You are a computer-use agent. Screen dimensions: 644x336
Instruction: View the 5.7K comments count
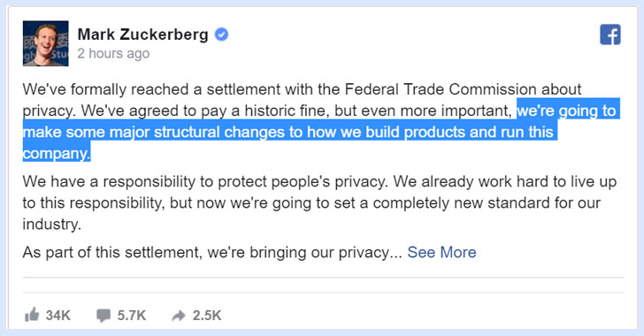[132, 316]
